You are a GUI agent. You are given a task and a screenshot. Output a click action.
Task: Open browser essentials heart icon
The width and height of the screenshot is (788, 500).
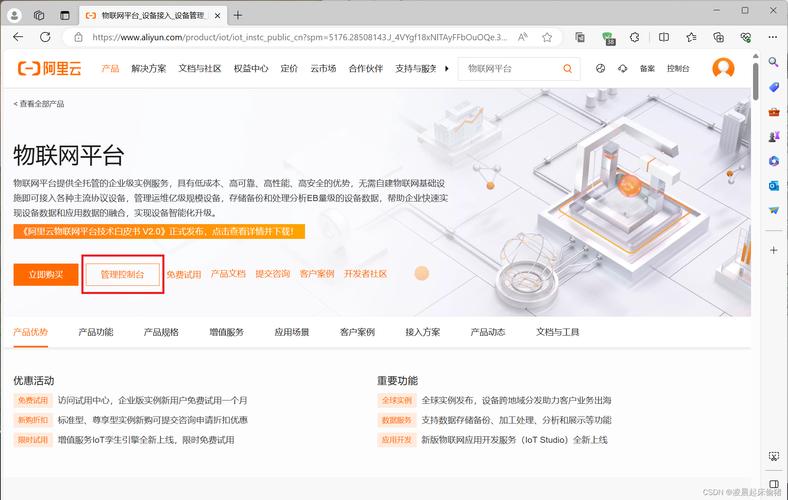point(746,37)
